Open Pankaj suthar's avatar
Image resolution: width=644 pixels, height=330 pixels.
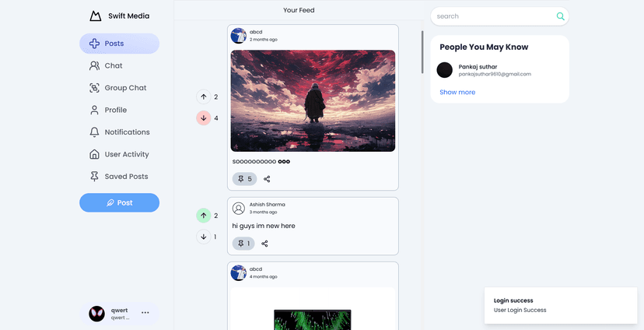point(444,70)
